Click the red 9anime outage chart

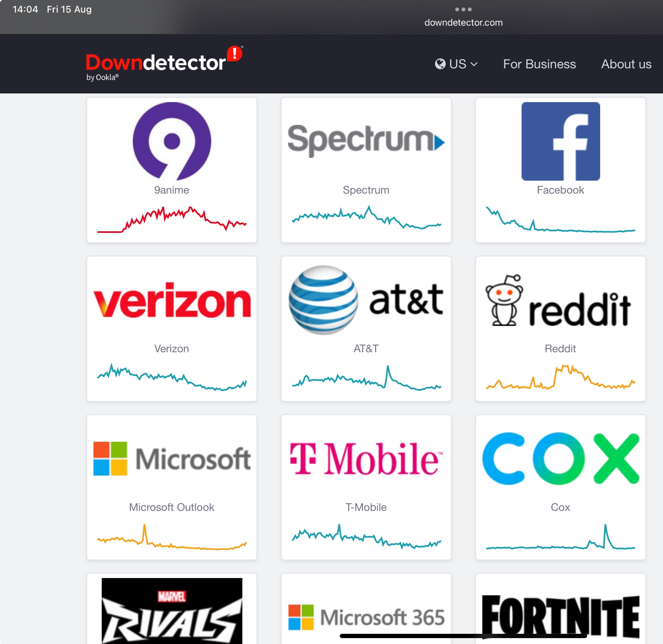(172, 219)
